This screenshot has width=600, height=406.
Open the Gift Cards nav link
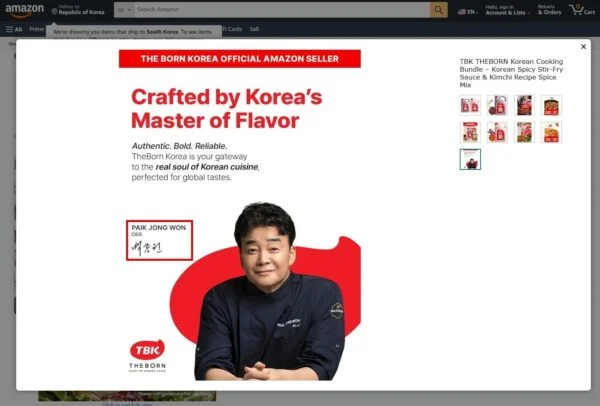[232, 29]
